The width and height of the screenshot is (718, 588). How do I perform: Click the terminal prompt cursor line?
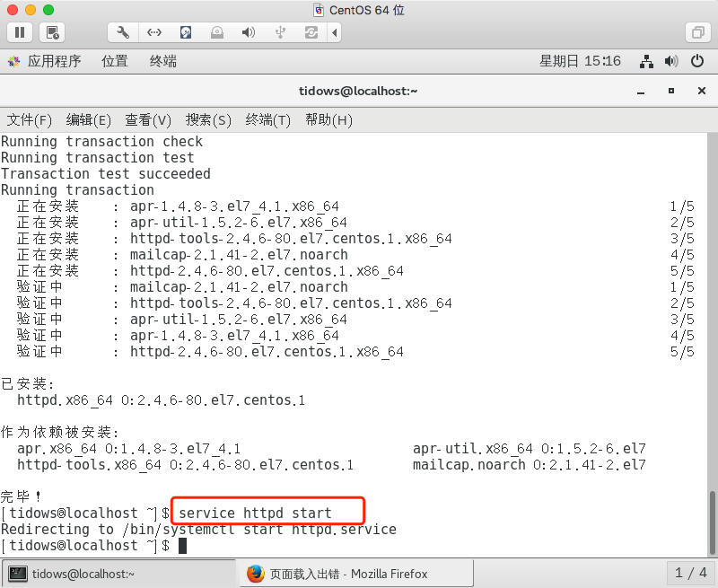coord(93,546)
